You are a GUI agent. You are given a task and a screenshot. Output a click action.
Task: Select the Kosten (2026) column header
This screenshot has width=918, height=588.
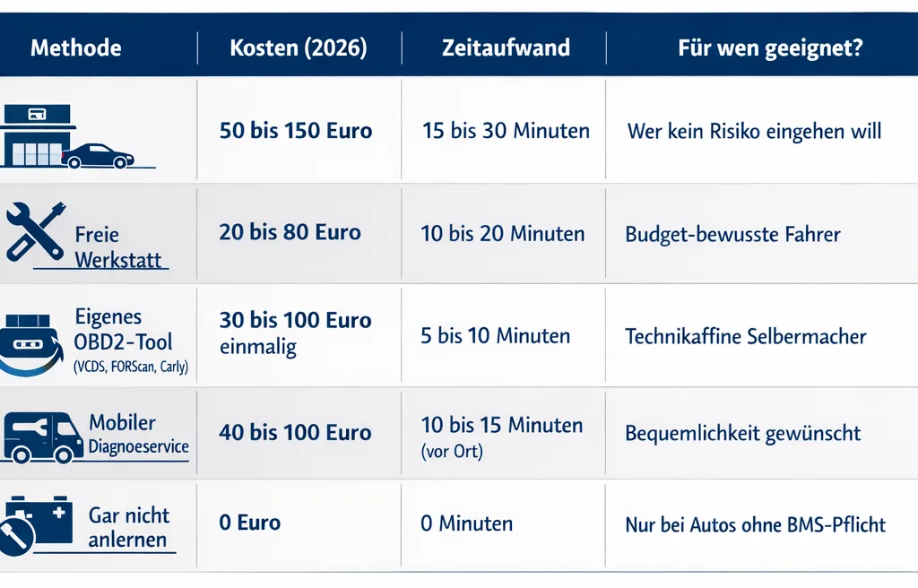click(299, 48)
